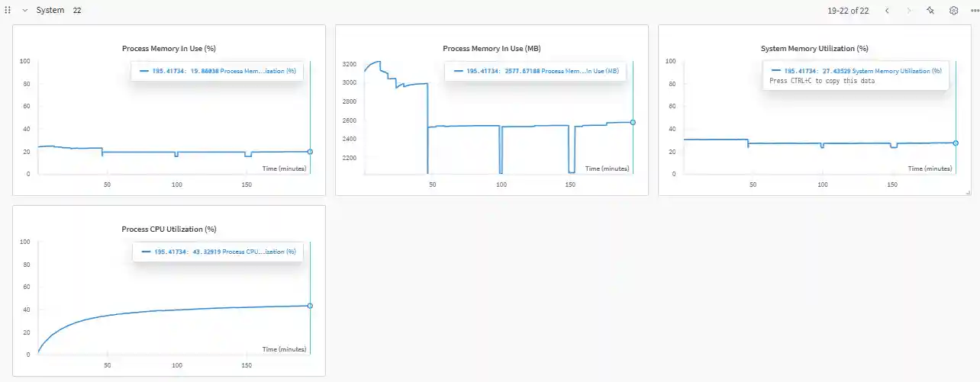Collapse the System section chevron
The width and height of the screenshot is (980, 382).
pyautogui.click(x=24, y=11)
